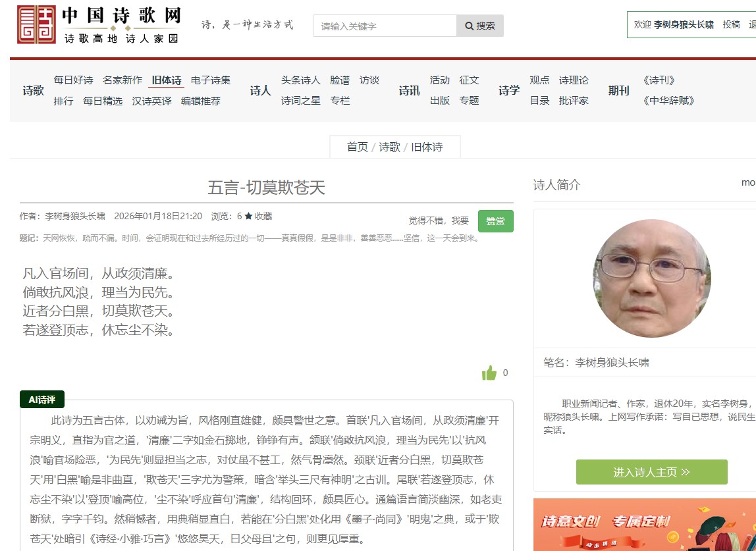Click 进入诗人主页 button
The width and height of the screenshot is (756, 551).
(x=651, y=472)
